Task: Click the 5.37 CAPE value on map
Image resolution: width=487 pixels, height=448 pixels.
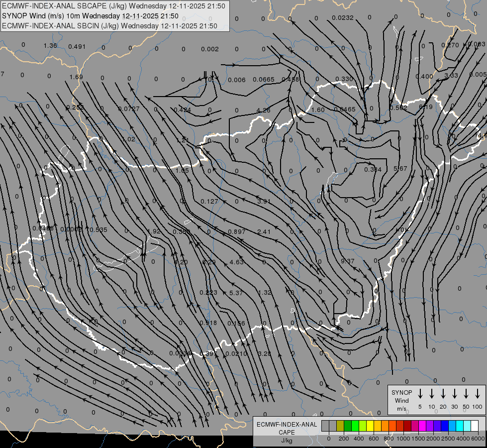Action: click(x=236, y=293)
